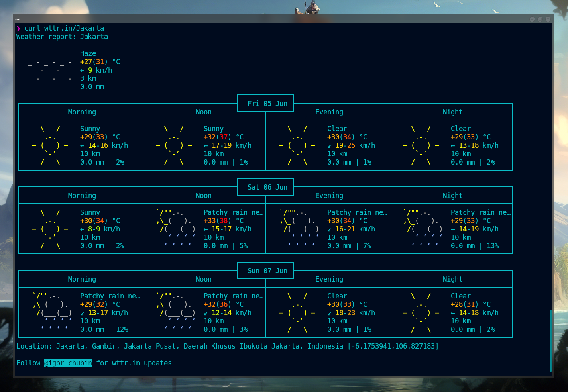Click Sun Noon wind '12-14 km/h'

point(232,313)
